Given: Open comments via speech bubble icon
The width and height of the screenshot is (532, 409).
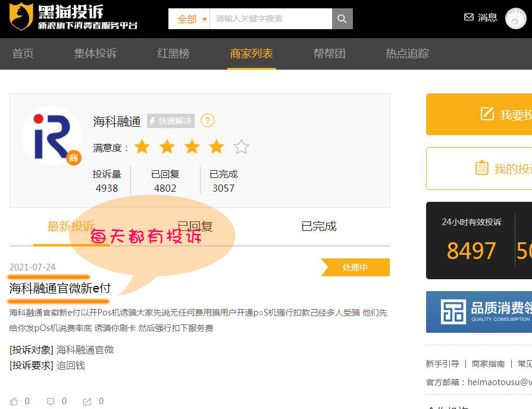Looking at the screenshot, I should coord(51,401).
